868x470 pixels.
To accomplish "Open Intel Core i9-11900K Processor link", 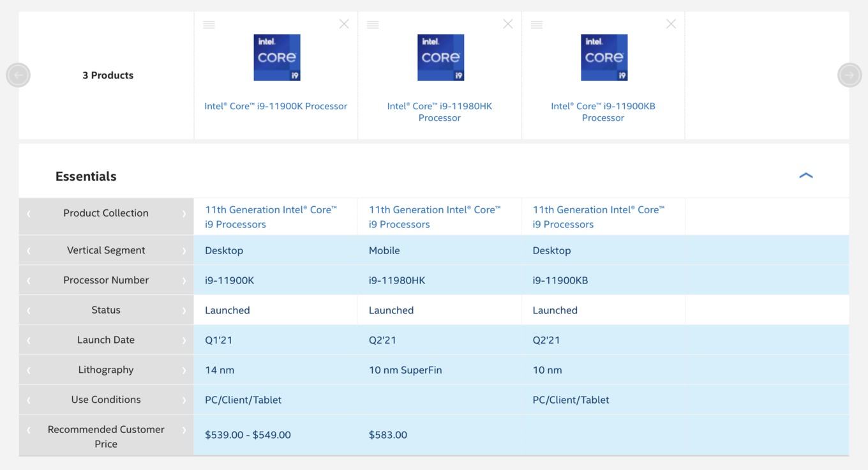I will click(x=276, y=106).
